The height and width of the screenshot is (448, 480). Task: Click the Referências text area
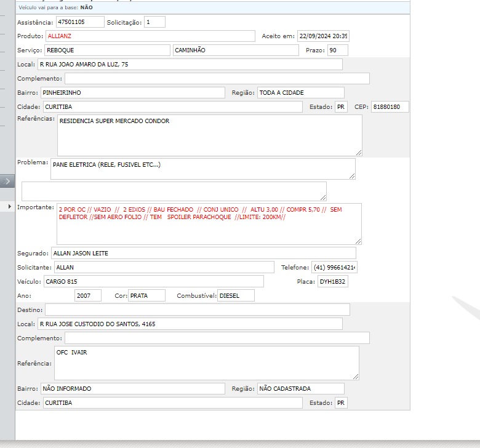(x=209, y=135)
